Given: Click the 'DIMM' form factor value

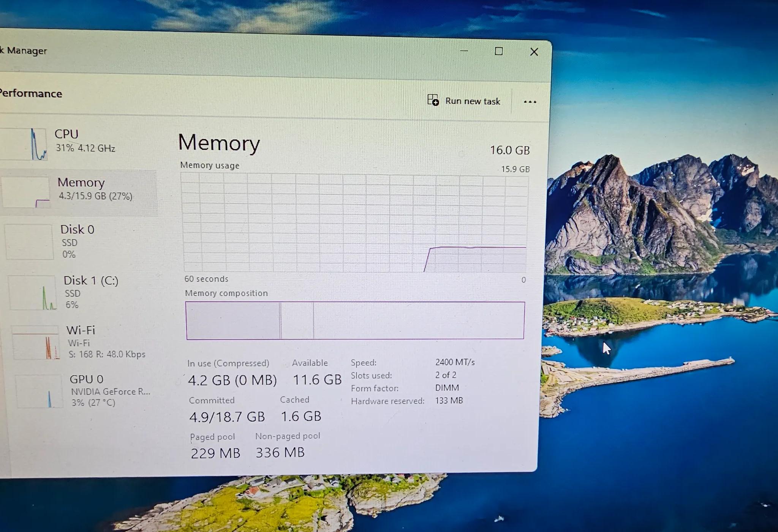Looking at the screenshot, I should click(x=447, y=388).
